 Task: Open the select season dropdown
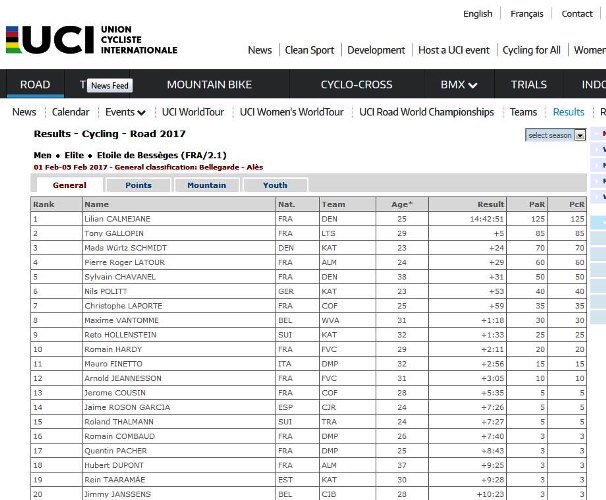pos(555,135)
